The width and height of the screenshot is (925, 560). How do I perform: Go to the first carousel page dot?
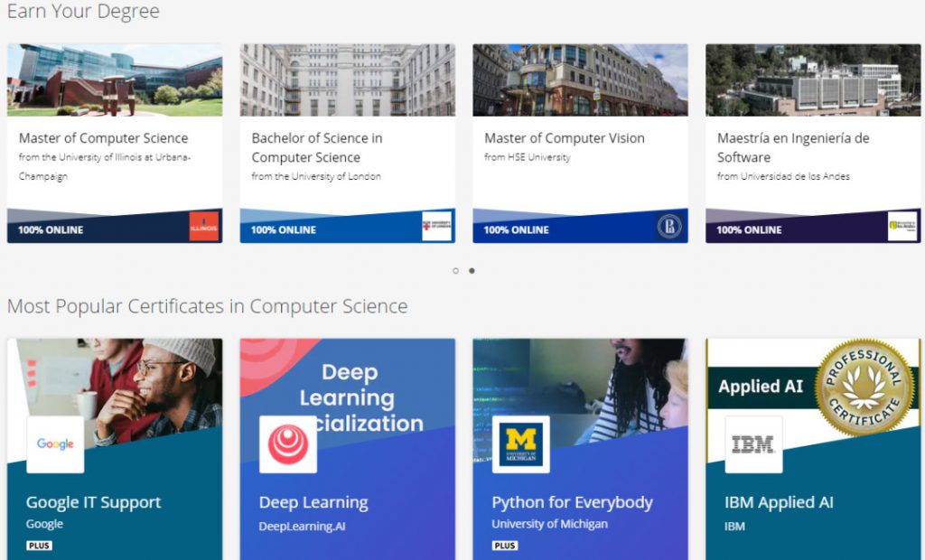click(455, 271)
